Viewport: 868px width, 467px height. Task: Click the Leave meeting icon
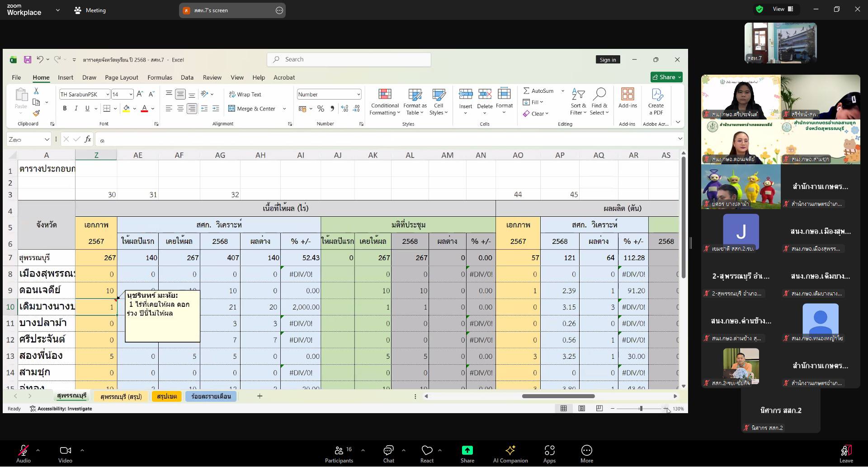(846, 450)
